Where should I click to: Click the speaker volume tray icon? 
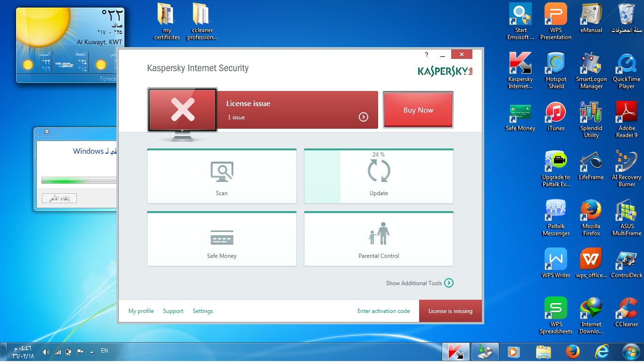coord(46,352)
